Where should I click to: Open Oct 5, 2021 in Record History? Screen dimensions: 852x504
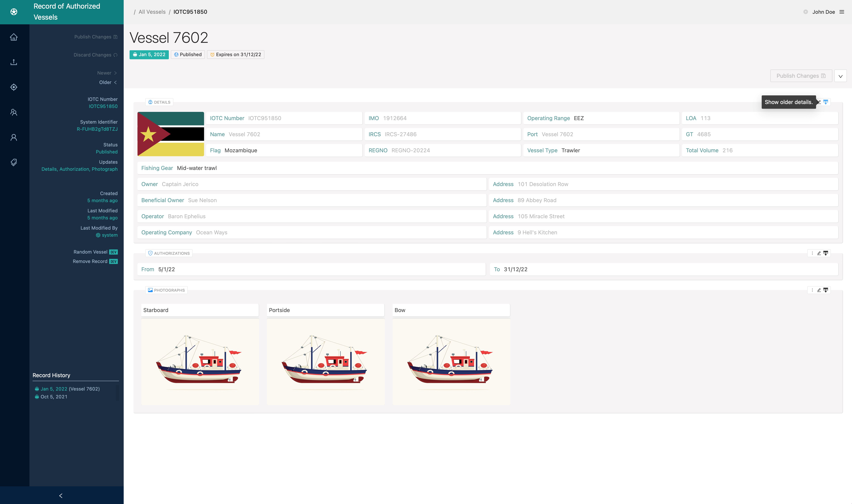click(x=54, y=397)
